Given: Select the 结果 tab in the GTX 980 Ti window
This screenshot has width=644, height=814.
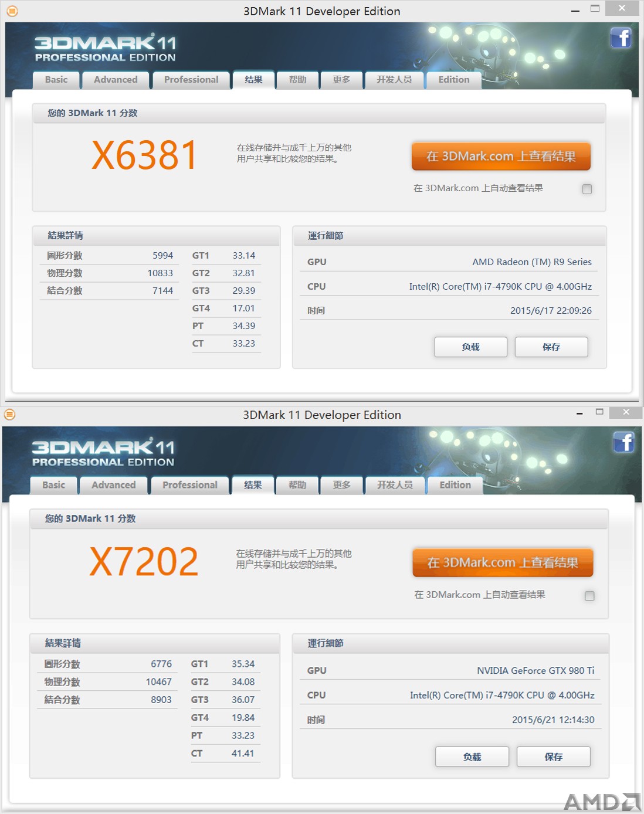Looking at the screenshot, I should [x=253, y=485].
